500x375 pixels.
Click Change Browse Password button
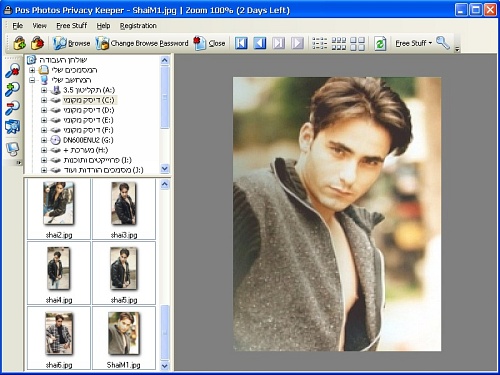142,43
